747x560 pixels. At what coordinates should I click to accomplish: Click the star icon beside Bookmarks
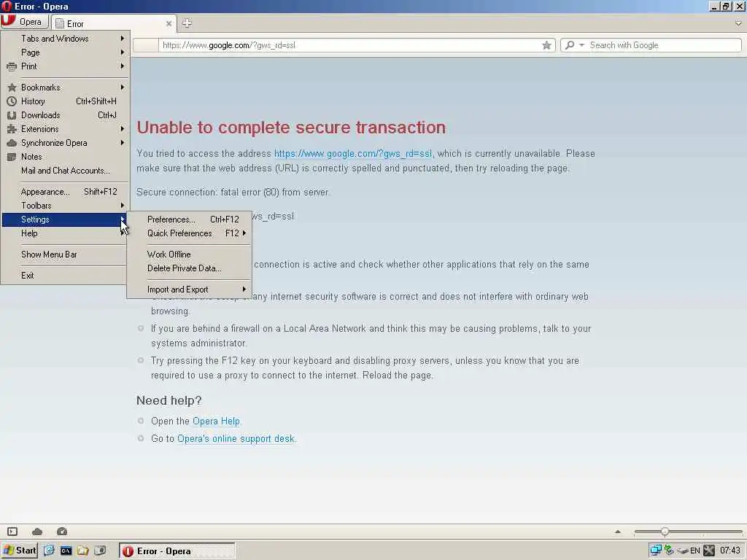click(12, 87)
